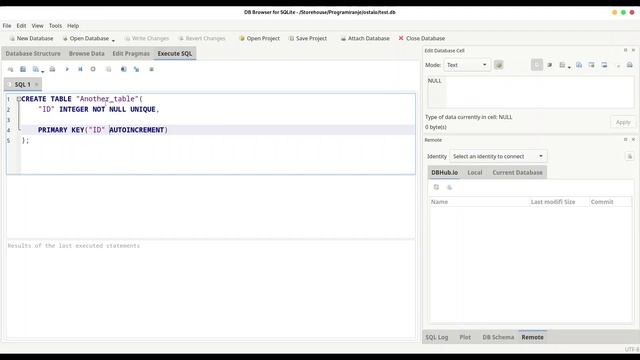640x360 pixels.
Task: Switch to Browse Data tab
Action: (87, 53)
